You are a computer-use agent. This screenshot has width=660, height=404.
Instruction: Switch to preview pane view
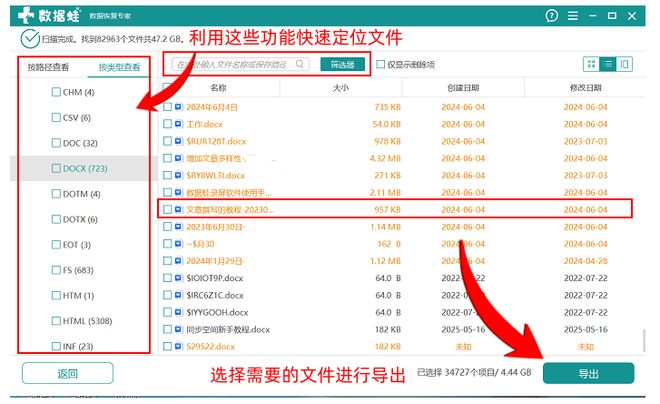point(624,64)
